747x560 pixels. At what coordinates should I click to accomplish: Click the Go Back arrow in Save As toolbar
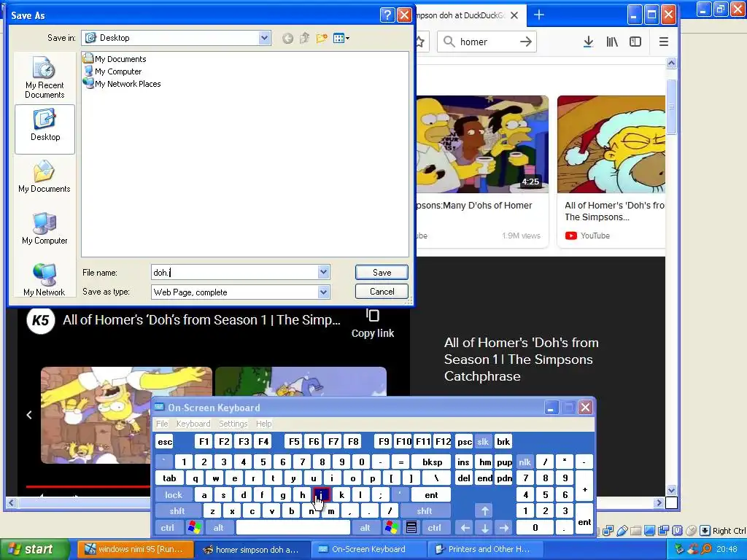[287, 38]
